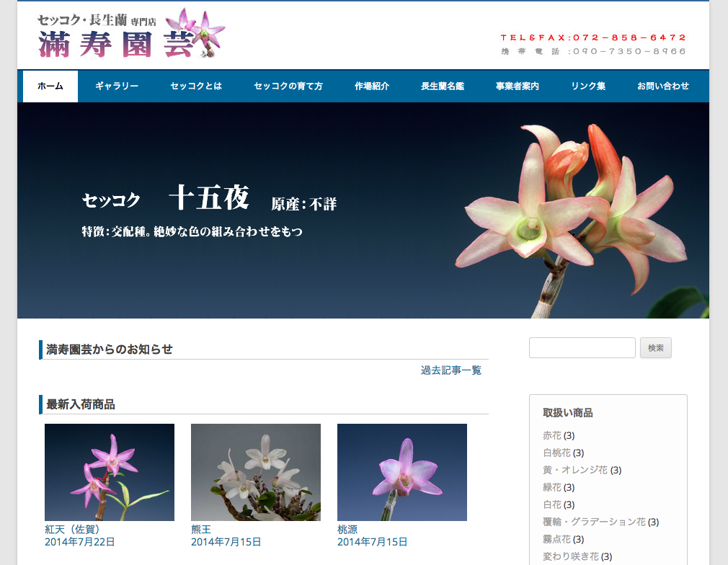The image size is (728, 565).
Task: Open the ホーム menu tab
Action: (50, 86)
